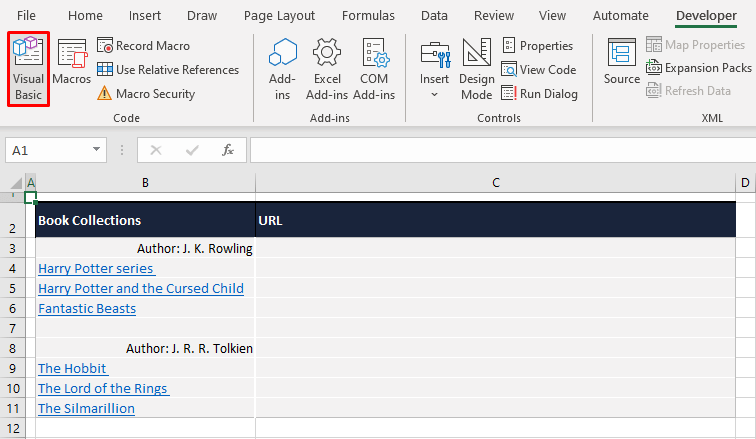Click View Code in Controls group
The image size is (756, 439).
coord(539,70)
